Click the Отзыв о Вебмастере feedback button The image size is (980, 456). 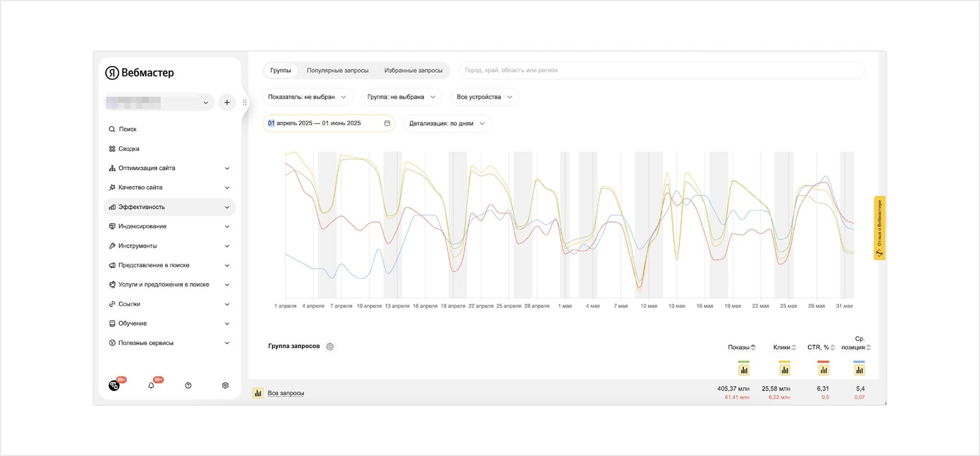pos(880,227)
